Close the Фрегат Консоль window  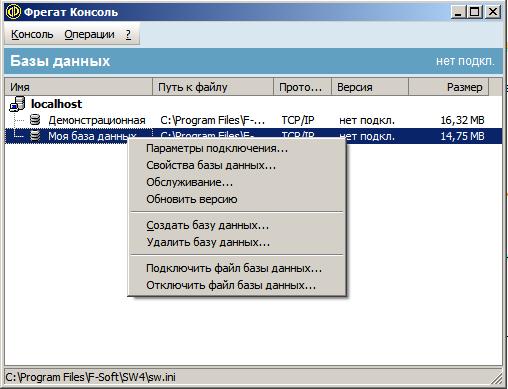tap(493, 12)
